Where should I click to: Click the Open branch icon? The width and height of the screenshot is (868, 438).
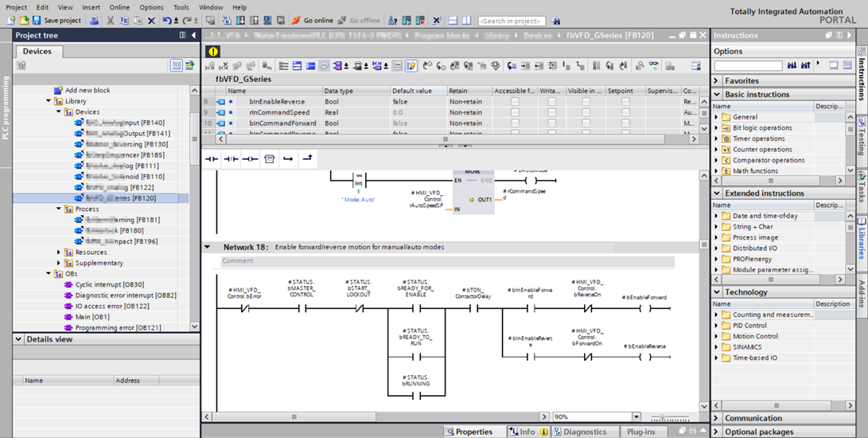[x=288, y=159]
